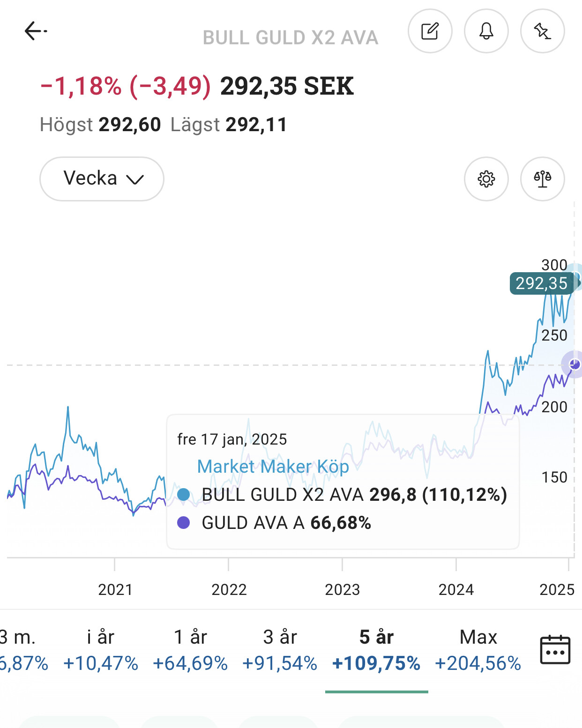Click the Market Maker Köp tooltip text

click(273, 467)
